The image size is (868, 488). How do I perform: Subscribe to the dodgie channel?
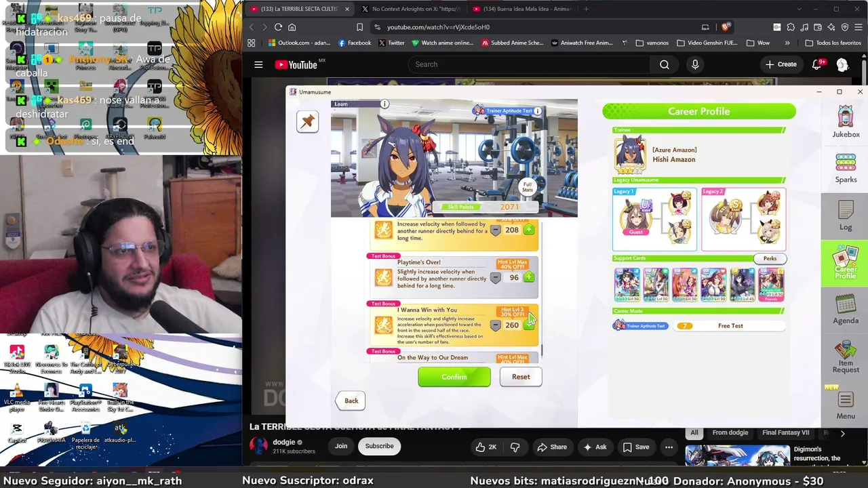(x=379, y=446)
